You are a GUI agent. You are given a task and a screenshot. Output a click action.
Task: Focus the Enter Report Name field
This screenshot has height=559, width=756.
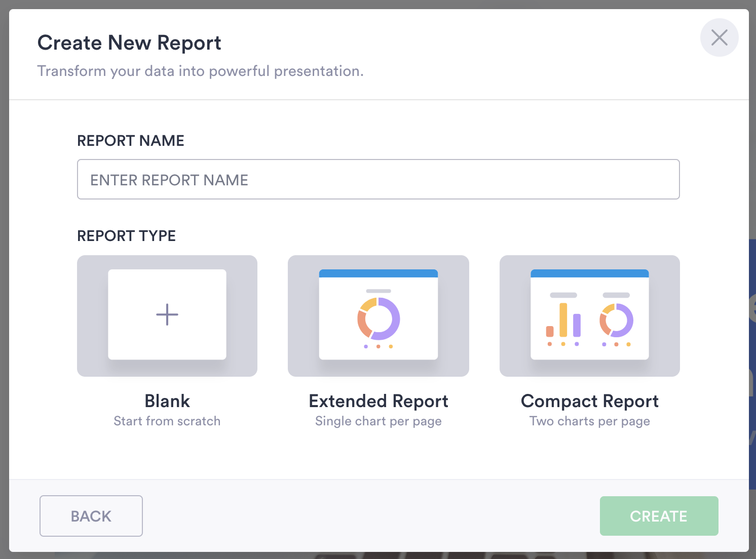[x=378, y=180]
